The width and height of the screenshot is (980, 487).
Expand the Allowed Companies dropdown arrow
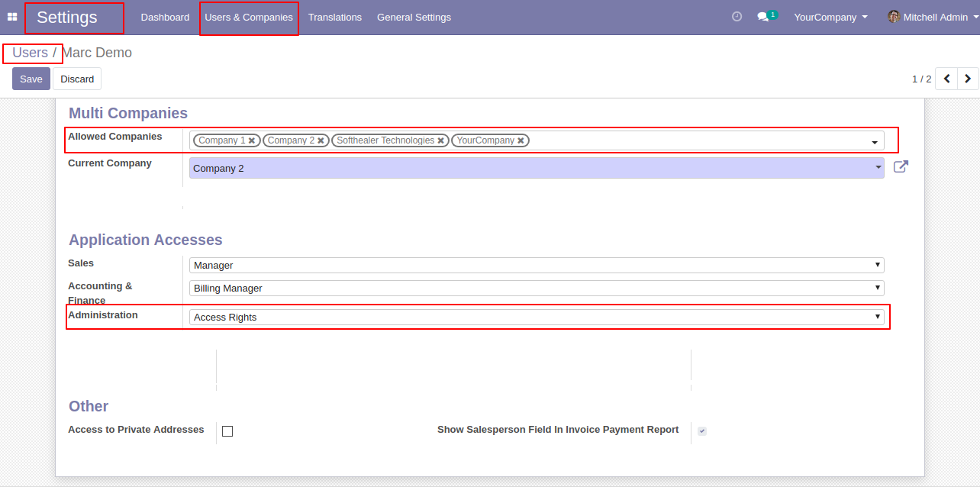[x=874, y=143]
